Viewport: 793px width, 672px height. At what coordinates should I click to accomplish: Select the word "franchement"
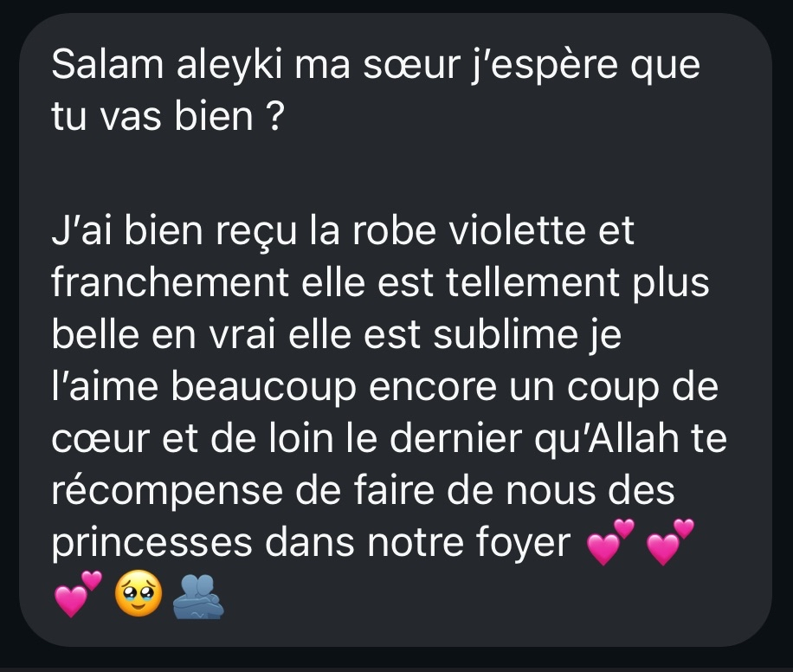tap(170, 282)
